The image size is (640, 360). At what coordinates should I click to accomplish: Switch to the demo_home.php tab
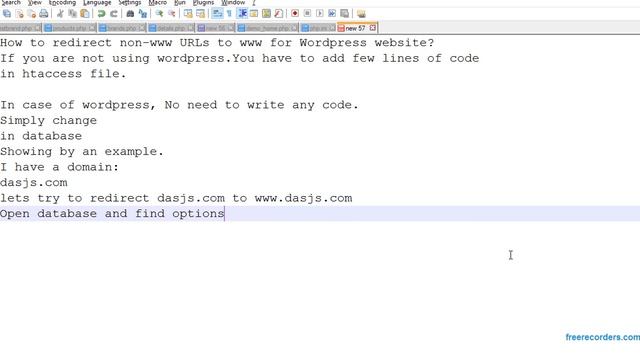pyautogui.click(x=267, y=28)
